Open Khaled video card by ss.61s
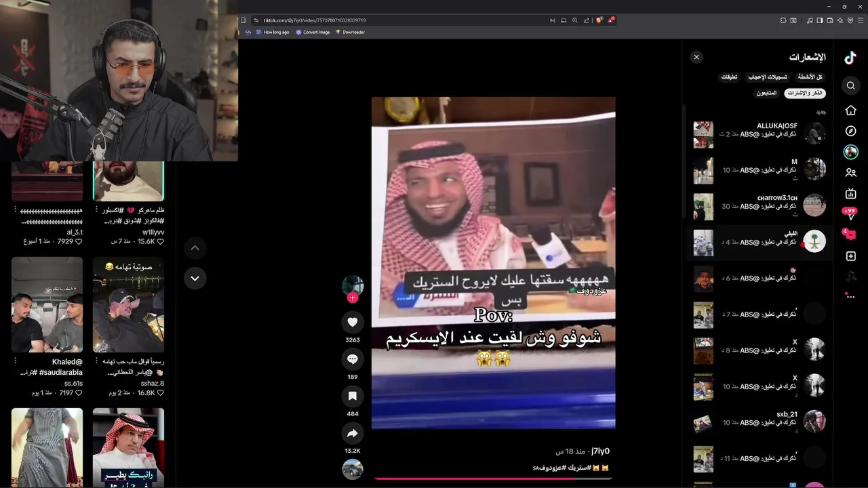Screen dimensions: 868x488 [x=47, y=304]
